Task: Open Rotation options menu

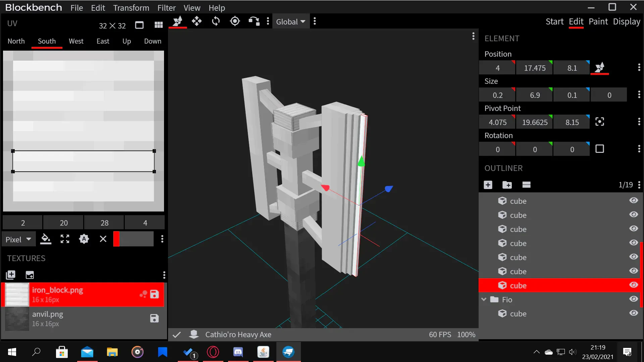Action: (x=639, y=149)
